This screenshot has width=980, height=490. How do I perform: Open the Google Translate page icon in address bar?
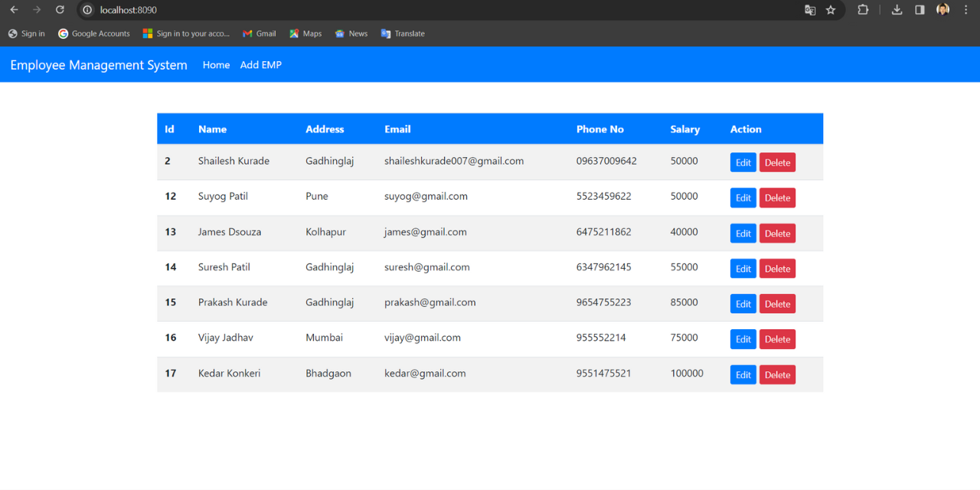[x=810, y=10]
